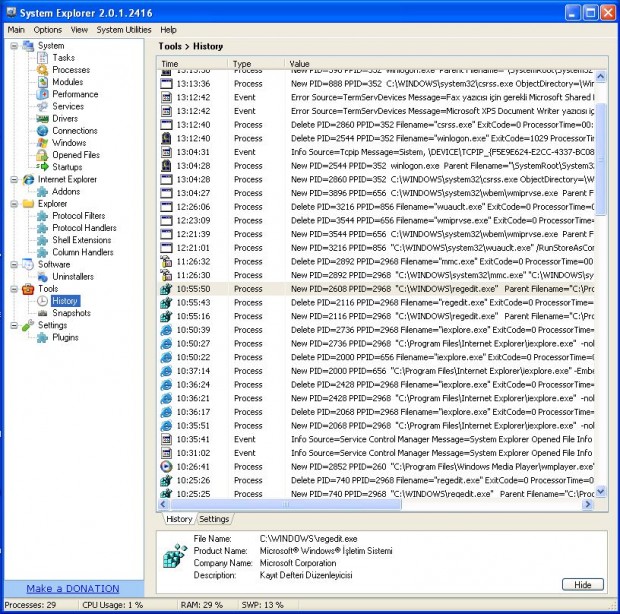
Task: Open the System Utilities menu
Action: coord(124,30)
